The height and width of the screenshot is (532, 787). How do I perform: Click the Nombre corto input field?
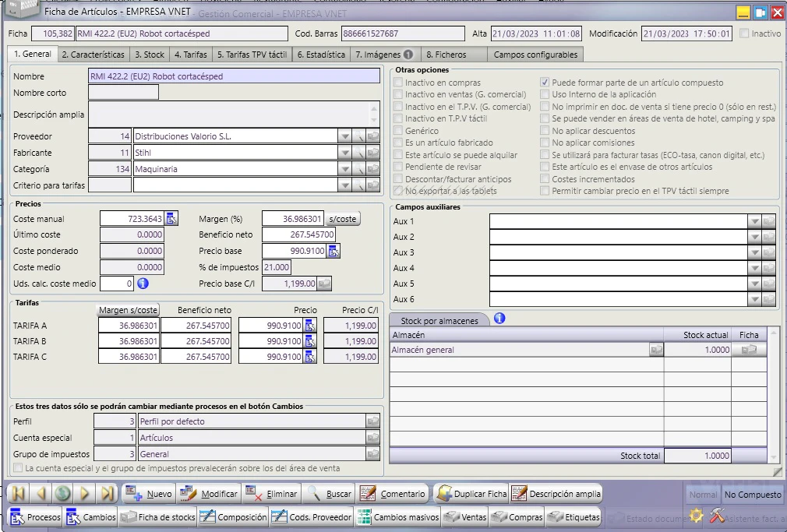click(123, 93)
